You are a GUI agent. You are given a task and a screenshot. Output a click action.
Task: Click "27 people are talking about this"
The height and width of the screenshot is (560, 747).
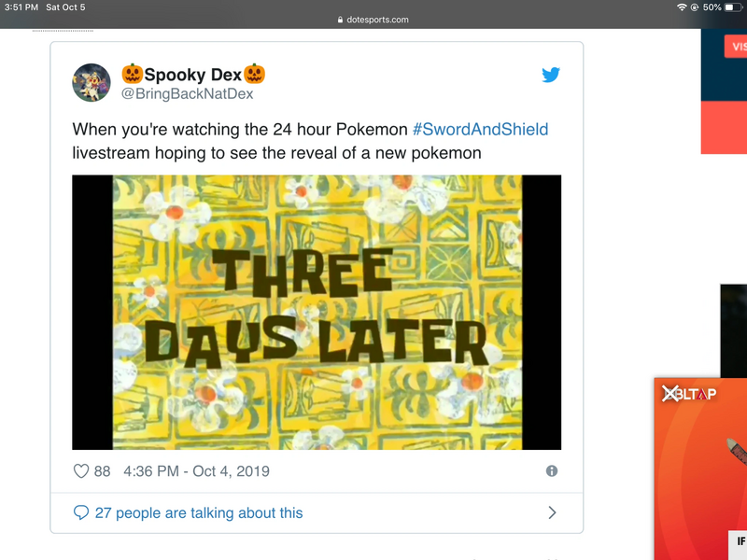click(x=200, y=512)
